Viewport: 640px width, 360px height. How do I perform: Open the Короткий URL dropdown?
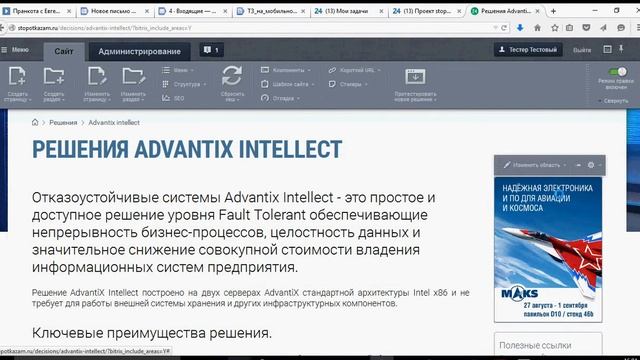click(x=355, y=70)
